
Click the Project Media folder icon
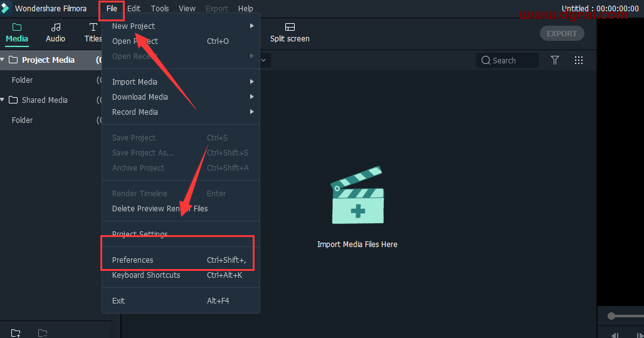click(x=13, y=60)
